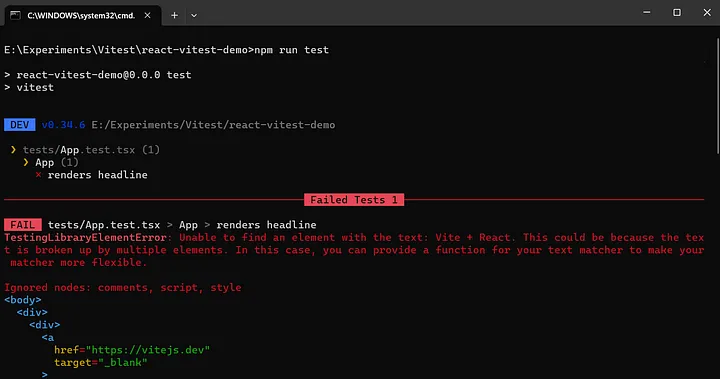Click the vitest version v0.34.6 text
Screen dimensions: 720x379
click(x=63, y=125)
